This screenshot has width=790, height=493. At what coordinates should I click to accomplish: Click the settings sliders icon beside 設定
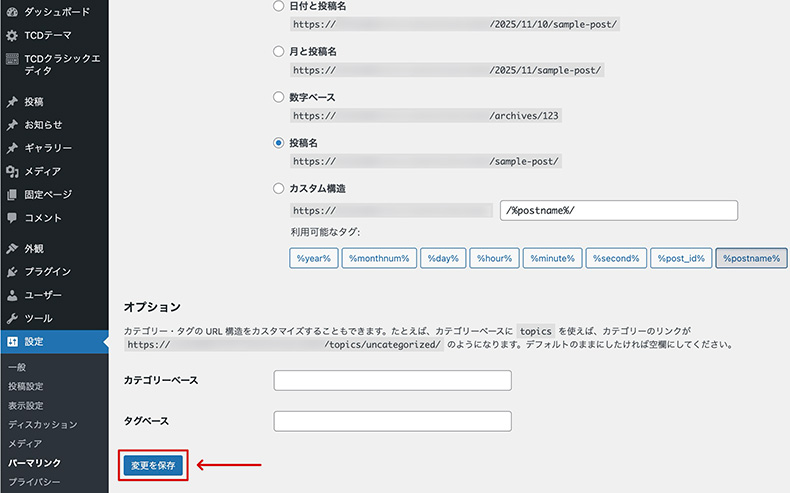(12, 341)
